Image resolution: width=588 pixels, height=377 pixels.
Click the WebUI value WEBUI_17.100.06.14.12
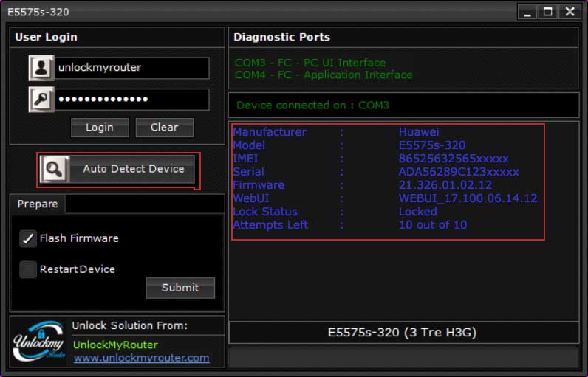click(468, 198)
